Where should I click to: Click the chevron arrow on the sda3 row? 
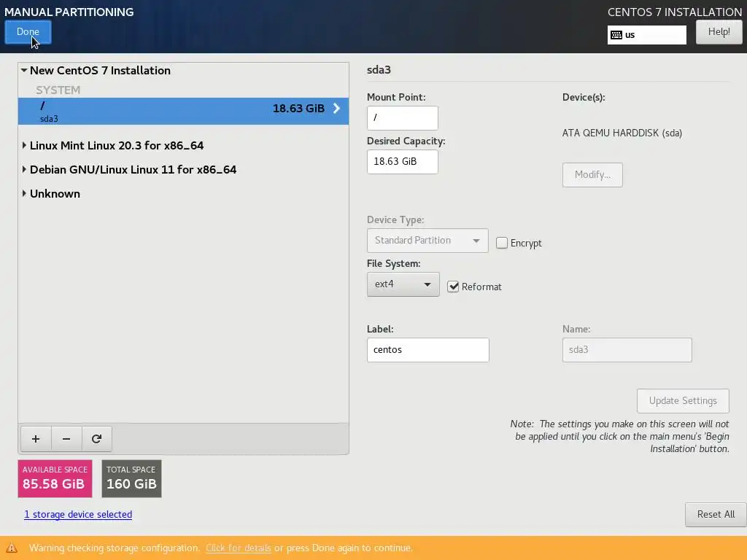point(336,108)
